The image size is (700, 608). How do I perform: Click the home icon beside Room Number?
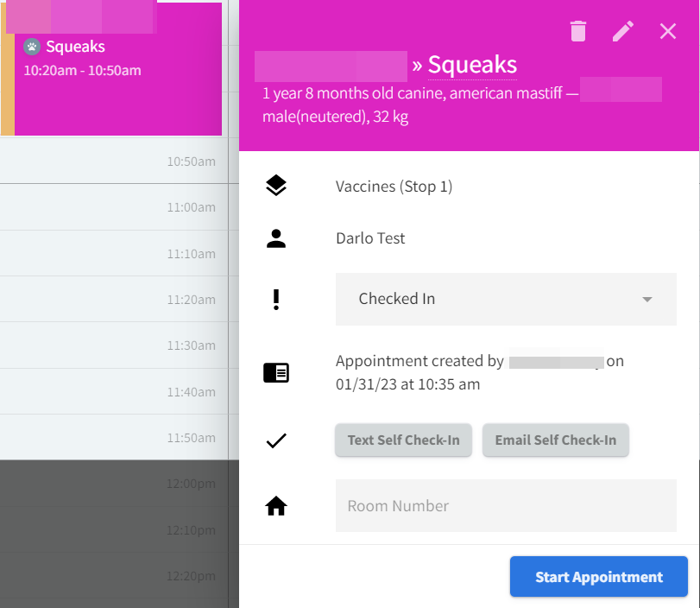coord(276,506)
